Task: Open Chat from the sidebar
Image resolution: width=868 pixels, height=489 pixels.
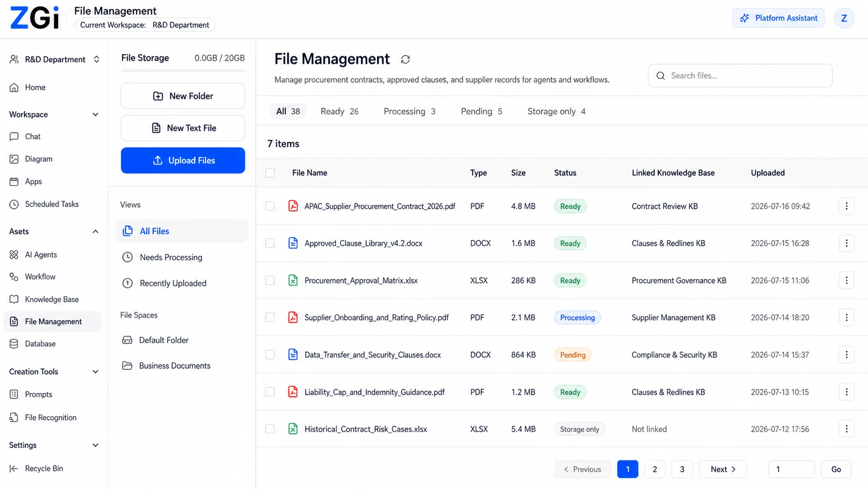Action: coord(33,136)
